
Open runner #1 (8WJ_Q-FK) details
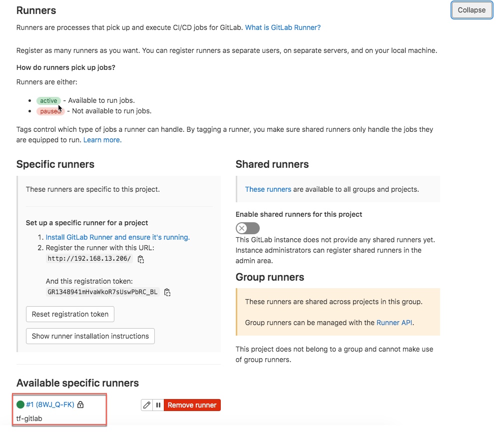(x=50, y=405)
